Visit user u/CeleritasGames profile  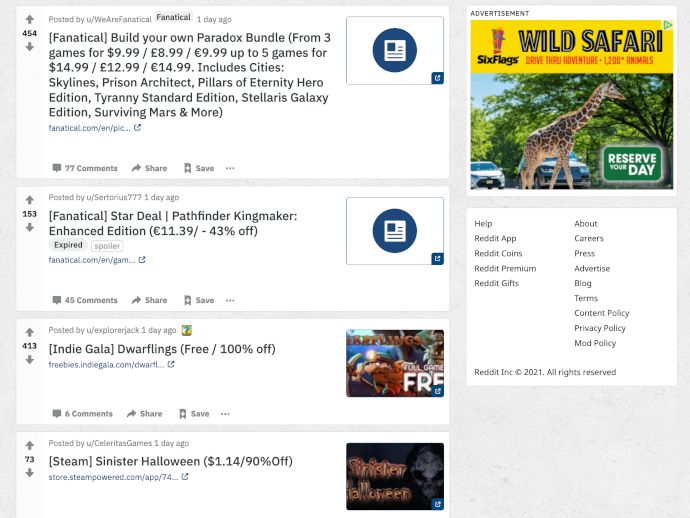tap(119, 443)
